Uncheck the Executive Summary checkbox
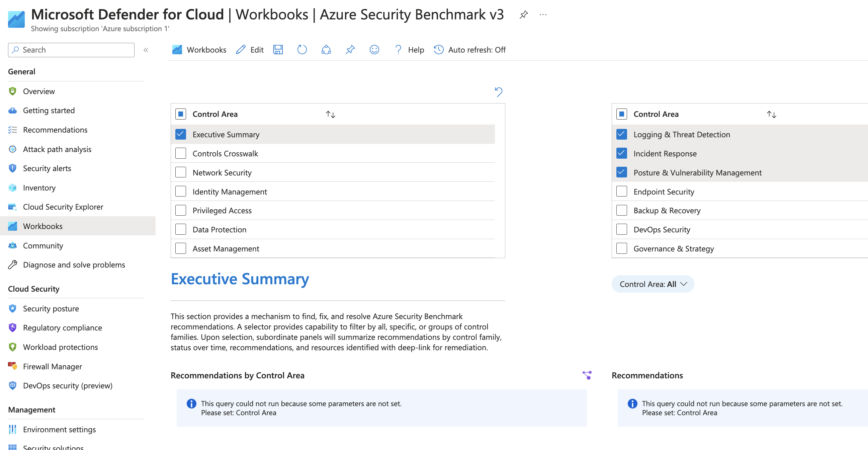 pyautogui.click(x=181, y=134)
